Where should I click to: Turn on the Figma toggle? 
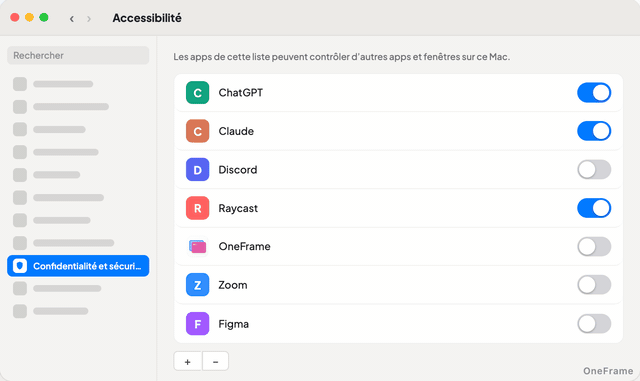[594, 324]
